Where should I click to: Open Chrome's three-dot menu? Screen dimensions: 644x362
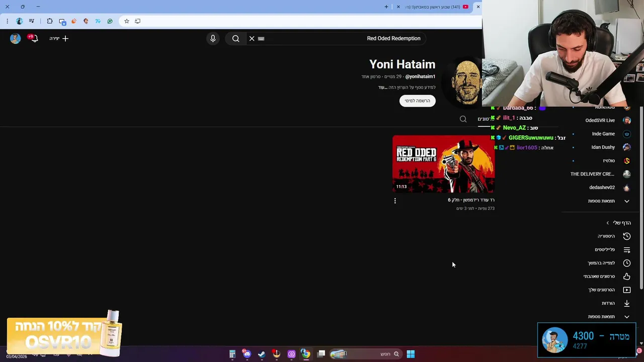(7, 21)
